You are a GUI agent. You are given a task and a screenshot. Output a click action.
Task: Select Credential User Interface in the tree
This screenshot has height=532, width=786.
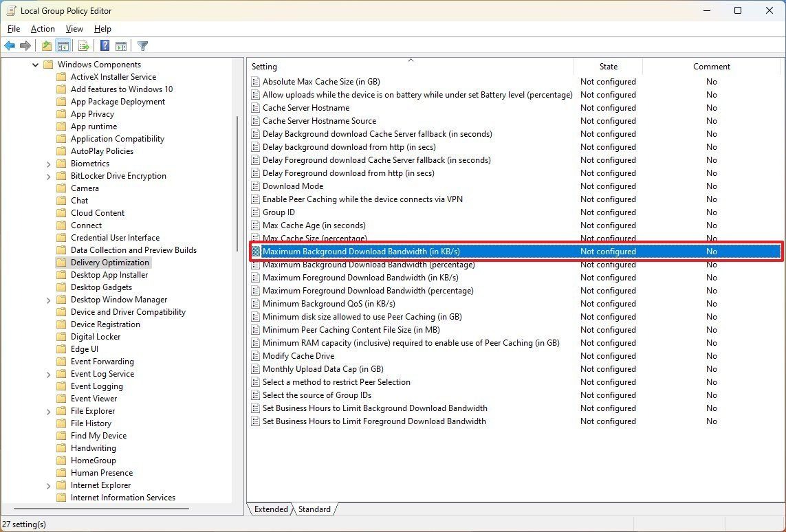pos(115,238)
